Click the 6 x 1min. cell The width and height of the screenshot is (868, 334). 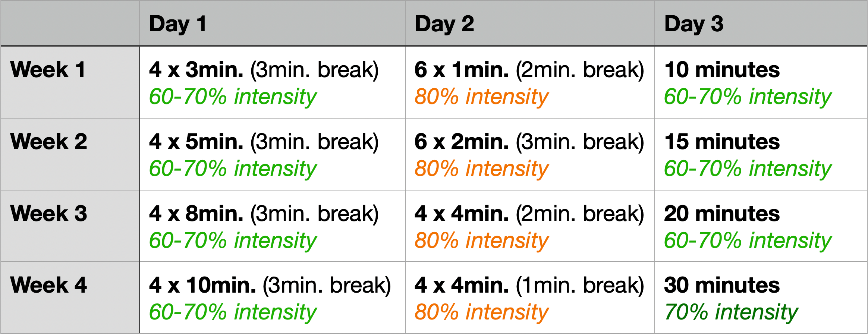pos(530,82)
